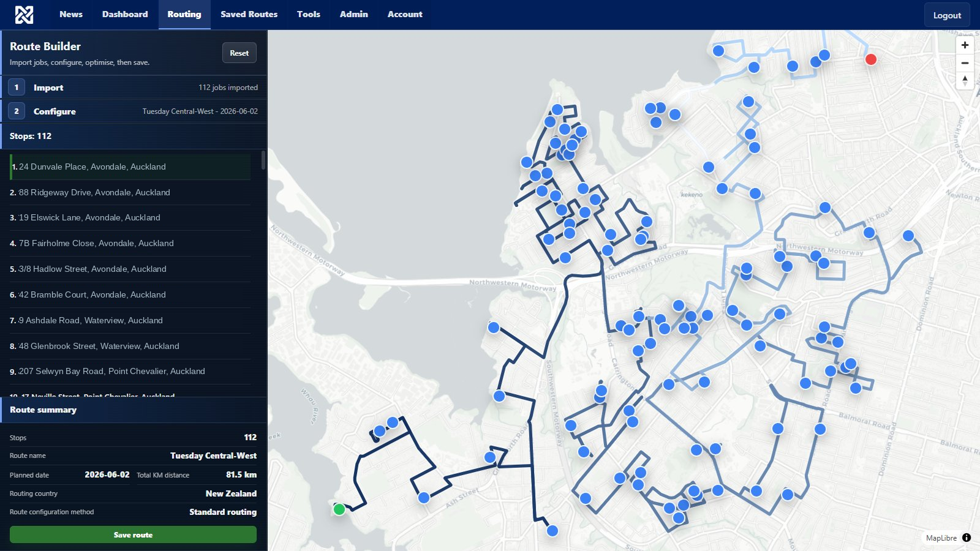Screen dimensions: 980x551
Task: Open Saved Routes
Action: pos(249,14)
